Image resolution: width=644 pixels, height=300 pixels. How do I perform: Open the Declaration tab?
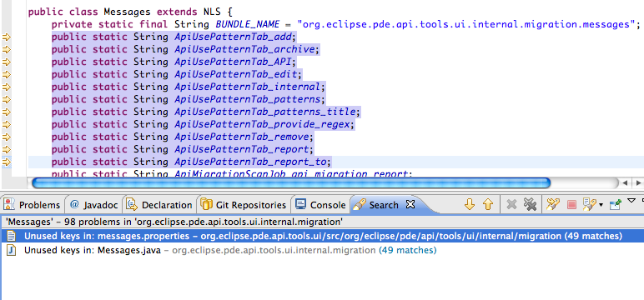(x=159, y=205)
